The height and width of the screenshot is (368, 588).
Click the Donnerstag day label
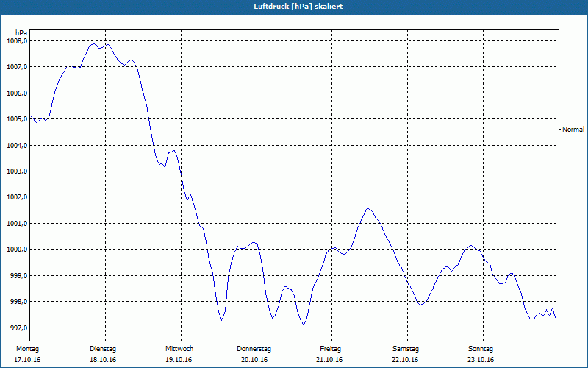[254, 349]
